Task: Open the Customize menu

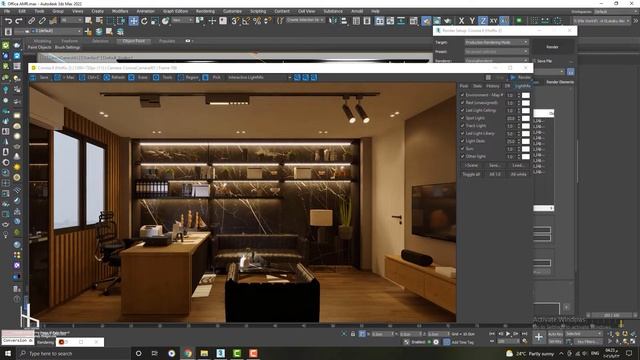Action: click(232, 11)
